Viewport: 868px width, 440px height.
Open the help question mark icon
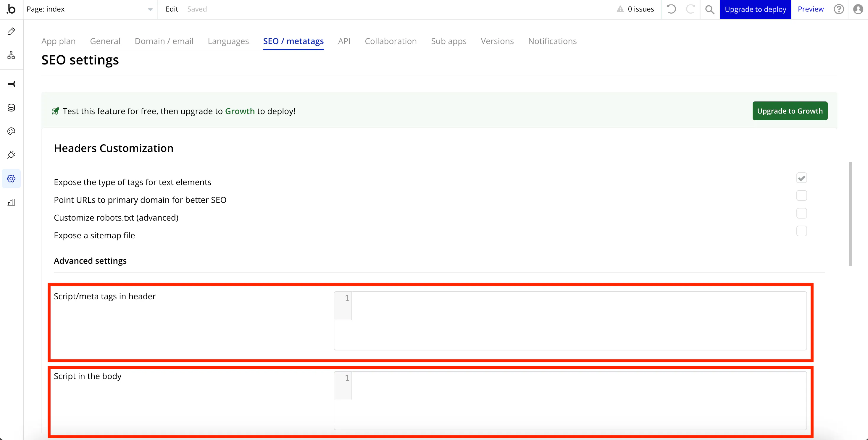tap(839, 9)
